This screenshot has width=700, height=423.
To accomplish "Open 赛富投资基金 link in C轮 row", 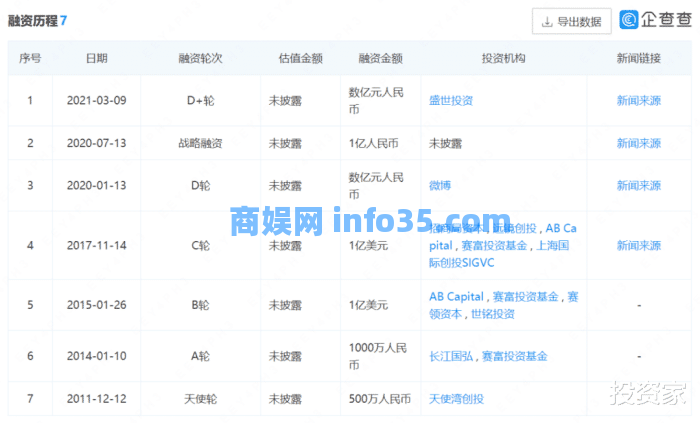I will (494, 245).
